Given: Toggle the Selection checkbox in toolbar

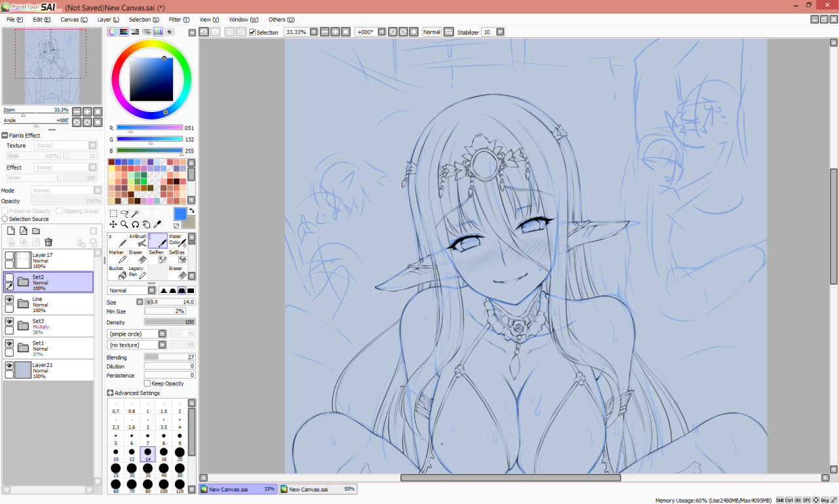Looking at the screenshot, I should (x=252, y=32).
